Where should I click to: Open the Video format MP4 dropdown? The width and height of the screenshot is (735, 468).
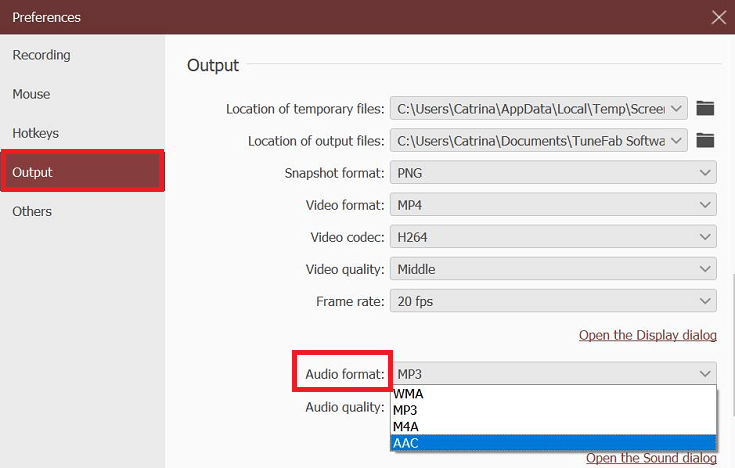pyautogui.click(x=553, y=205)
